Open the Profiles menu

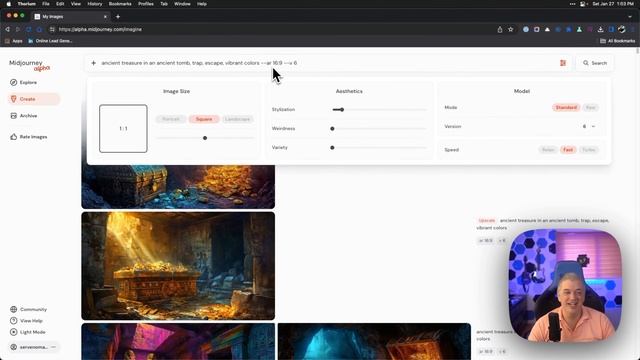tap(146, 4)
